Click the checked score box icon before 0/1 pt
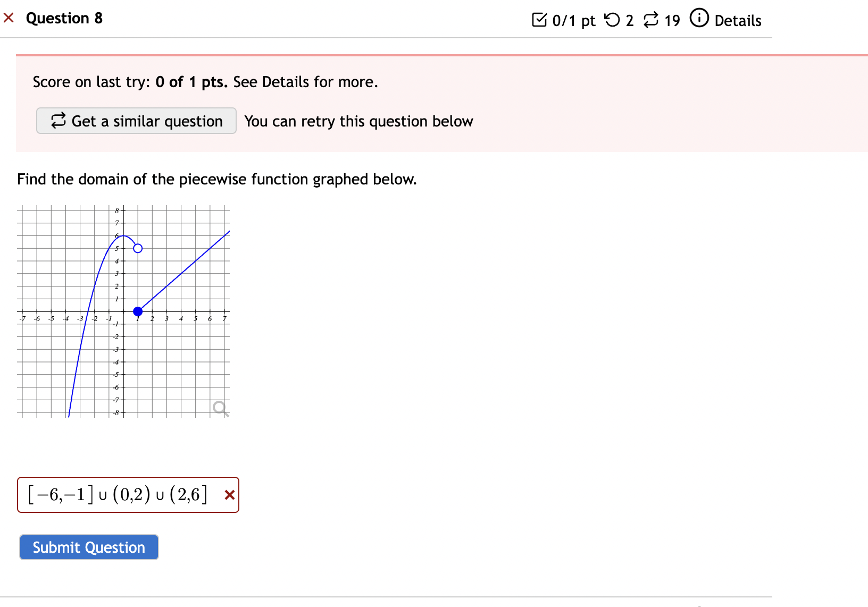 tap(540, 19)
